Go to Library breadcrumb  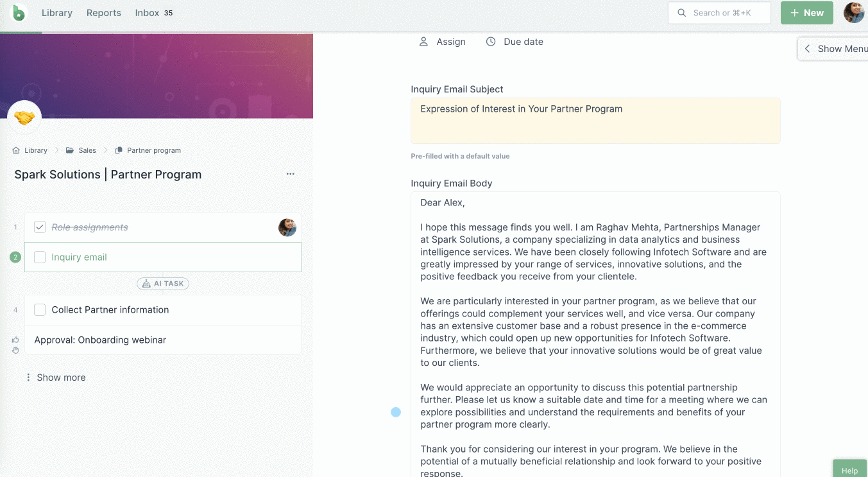[x=36, y=150]
